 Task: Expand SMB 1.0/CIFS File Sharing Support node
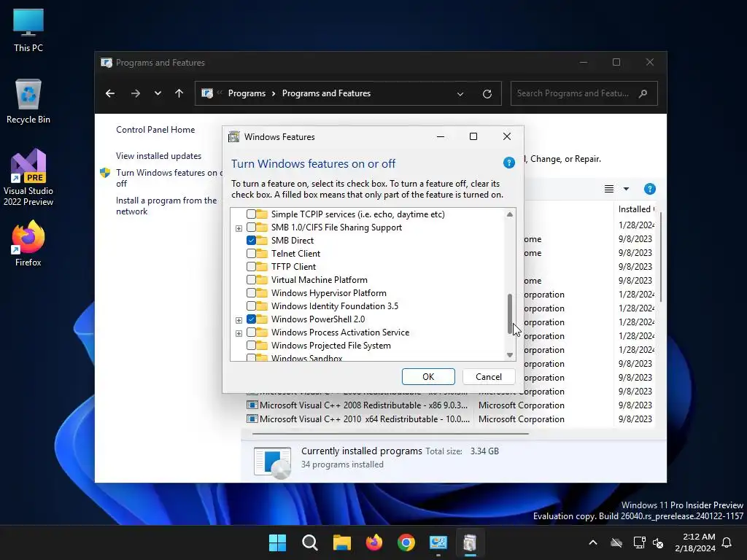point(239,228)
